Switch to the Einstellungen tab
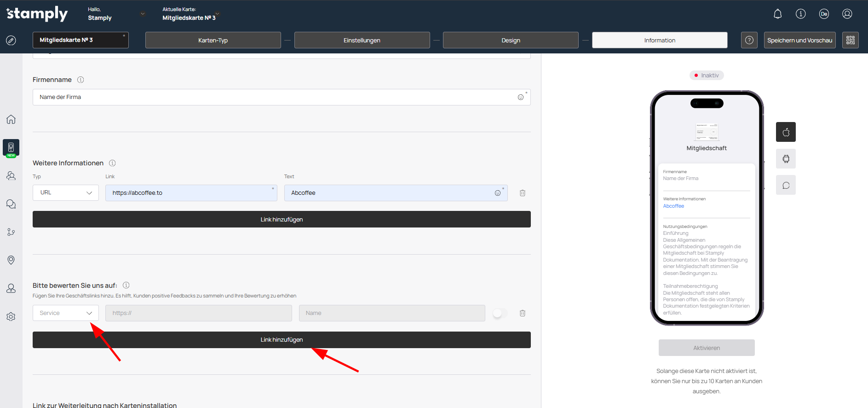The width and height of the screenshot is (868, 408). 362,40
